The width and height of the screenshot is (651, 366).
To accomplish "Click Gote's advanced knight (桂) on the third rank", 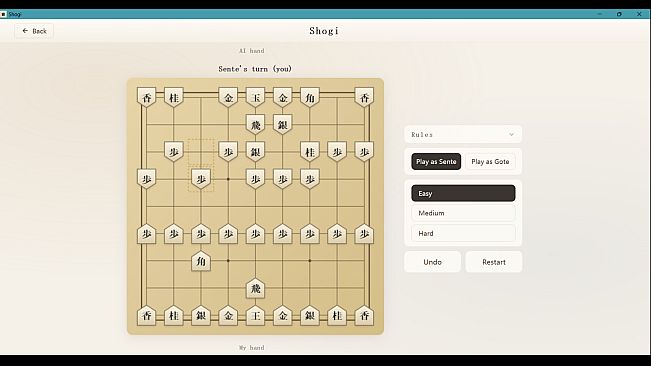I will tap(310, 152).
